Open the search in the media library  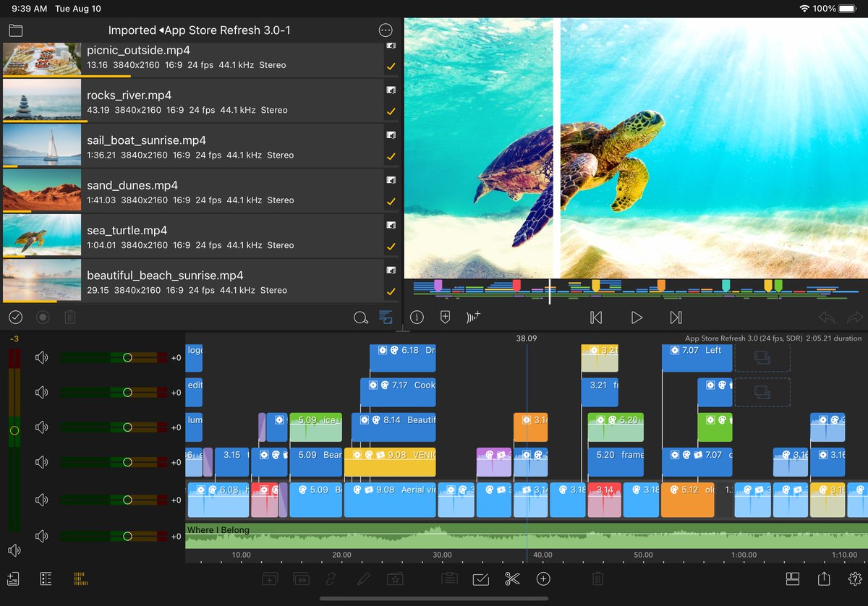(x=359, y=317)
